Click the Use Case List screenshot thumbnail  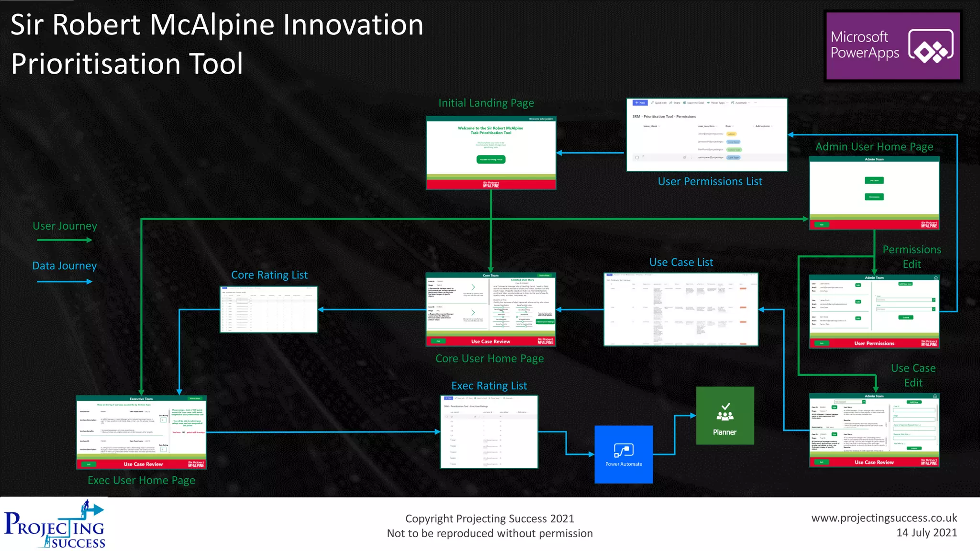pos(680,309)
